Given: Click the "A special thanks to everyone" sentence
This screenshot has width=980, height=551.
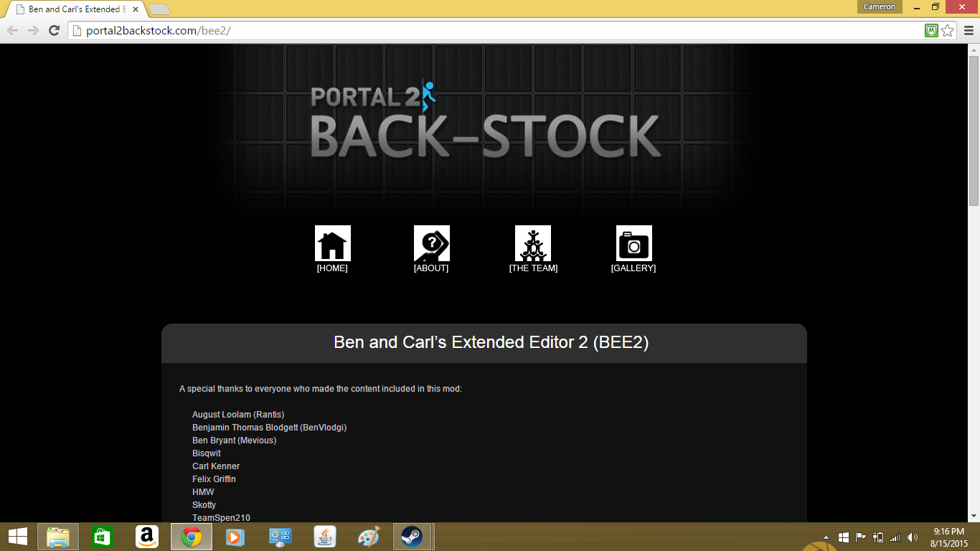Looking at the screenshot, I should [321, 389].
